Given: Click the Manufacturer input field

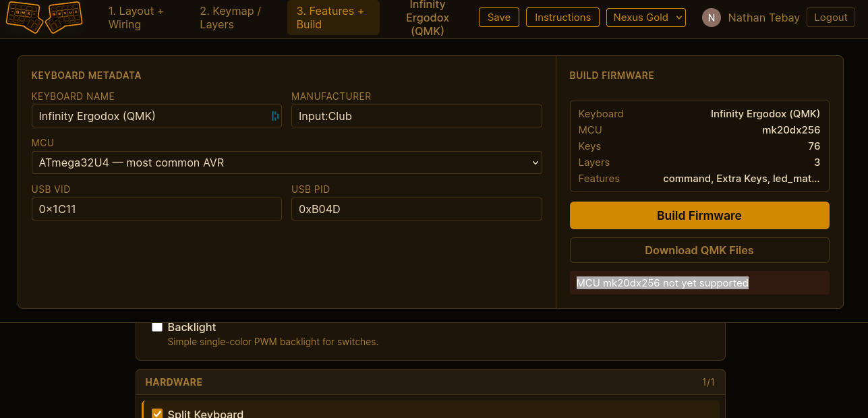Looking at the screenshot, I should 417,116.
